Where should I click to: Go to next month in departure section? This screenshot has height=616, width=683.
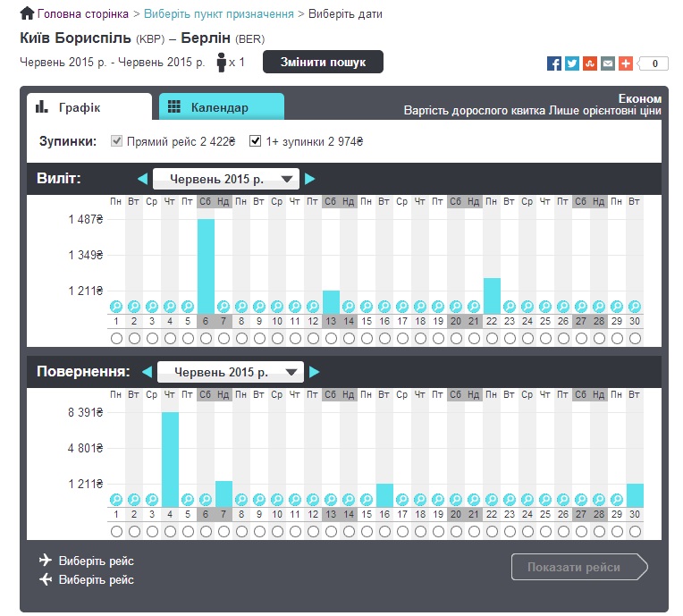click(310, 179)
